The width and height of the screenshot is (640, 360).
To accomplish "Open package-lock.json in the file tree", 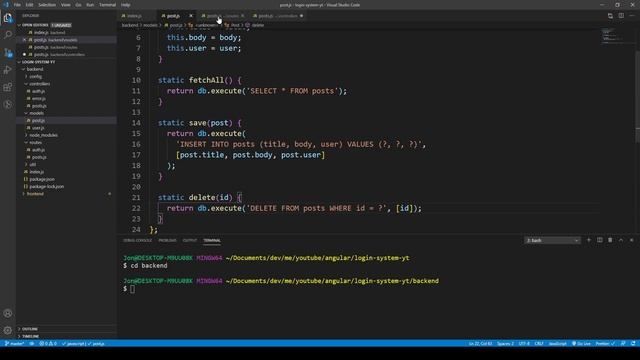I will (66, 187).
